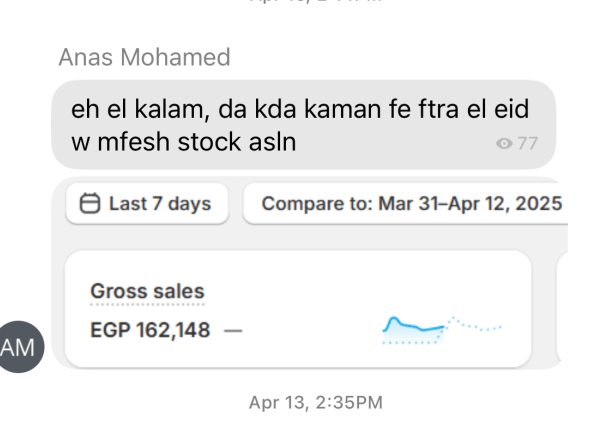Click the Anas Mohamed sender name
This screenshot has width=605, height=426.
click(x=144, y=57)
